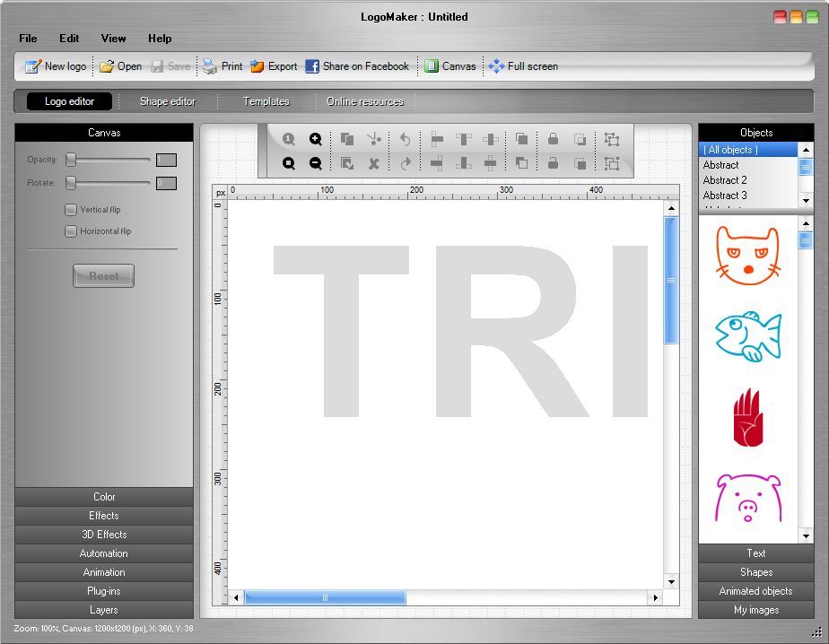Open the View menu

(x=112, y=39)
